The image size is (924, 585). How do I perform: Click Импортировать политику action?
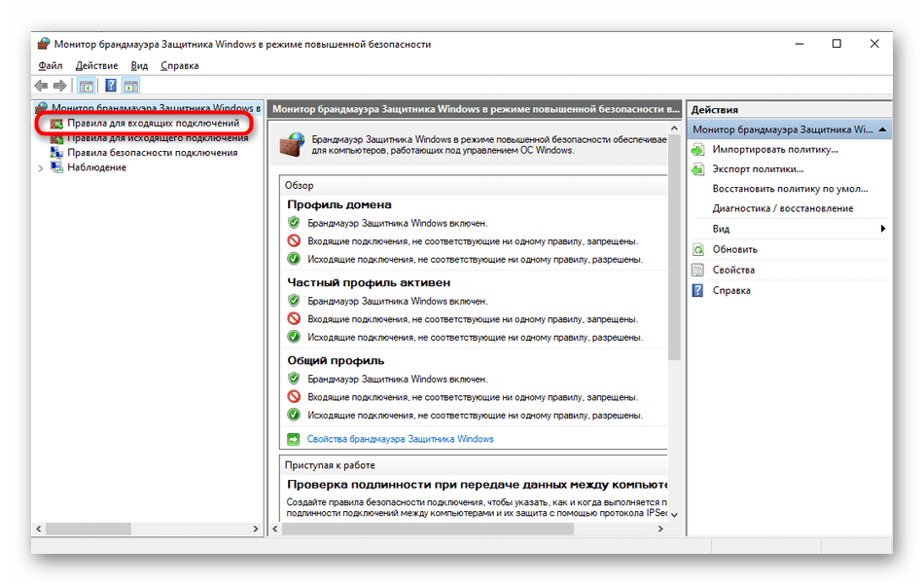775,150
